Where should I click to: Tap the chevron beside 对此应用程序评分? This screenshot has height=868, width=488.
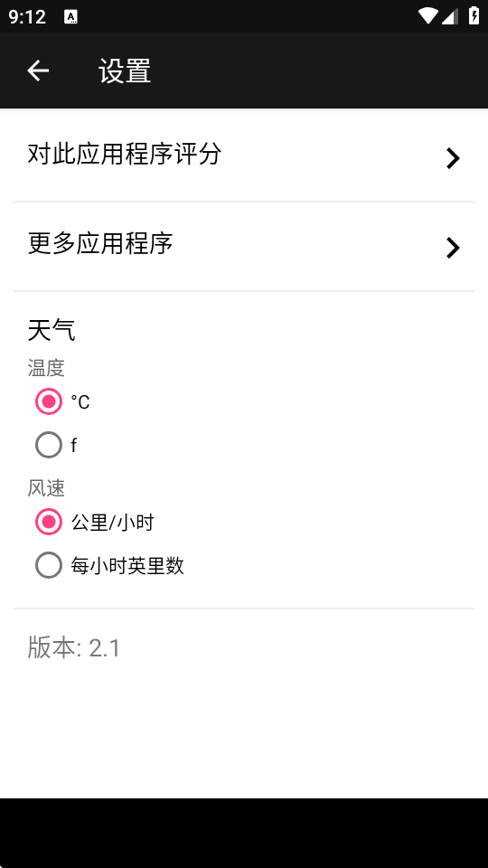point(453,158)
